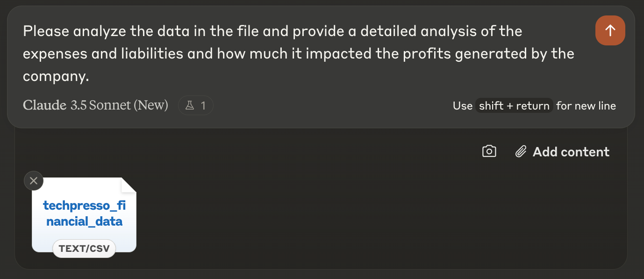Place cursor before 'Please analyze' in the prompt
Screen dimensions: 644x279
tap(23, 31)
